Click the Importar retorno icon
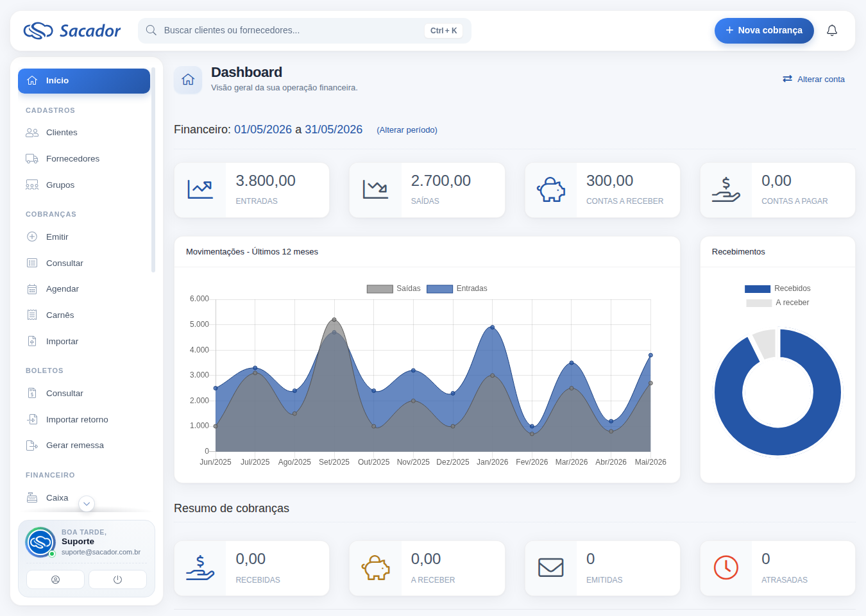 pyautogui.click(x=32, y=419)
